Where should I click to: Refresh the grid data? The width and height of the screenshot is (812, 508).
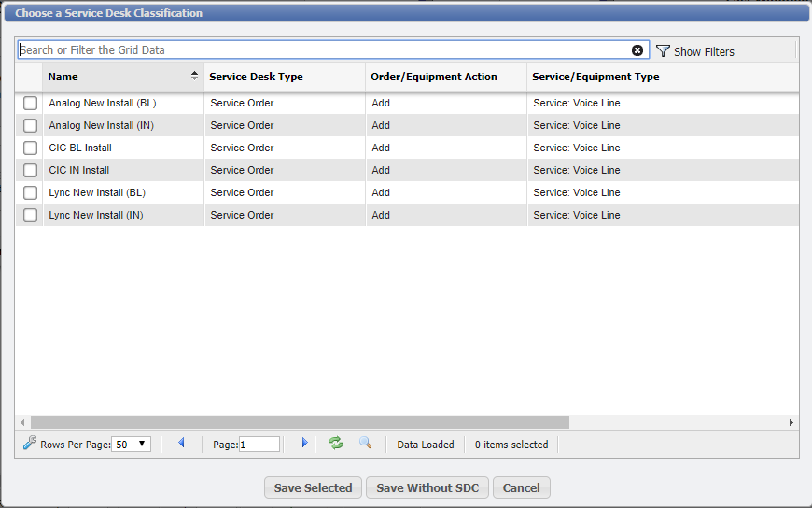[336, 444]
